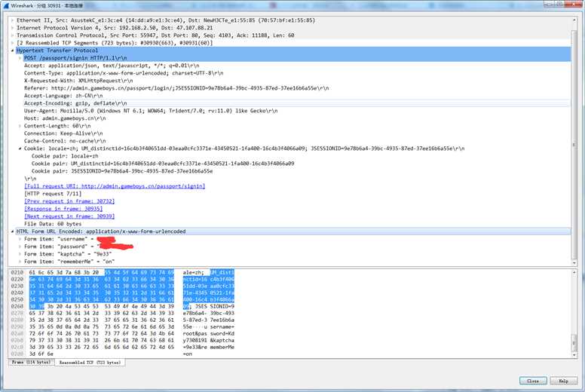Viewport: 585px width, 392px height.
Task: Click ASCII text "root&pas sword=Kd" in hex pane
Action: pos(208,333)
